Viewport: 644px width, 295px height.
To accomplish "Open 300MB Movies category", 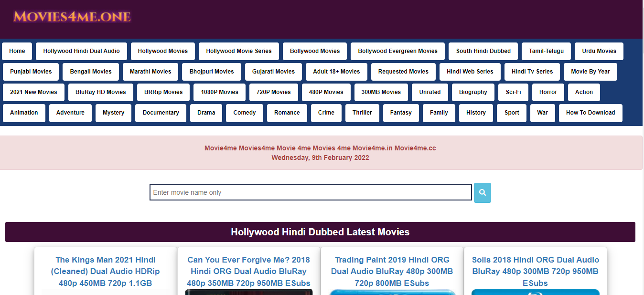I will 381,92.
